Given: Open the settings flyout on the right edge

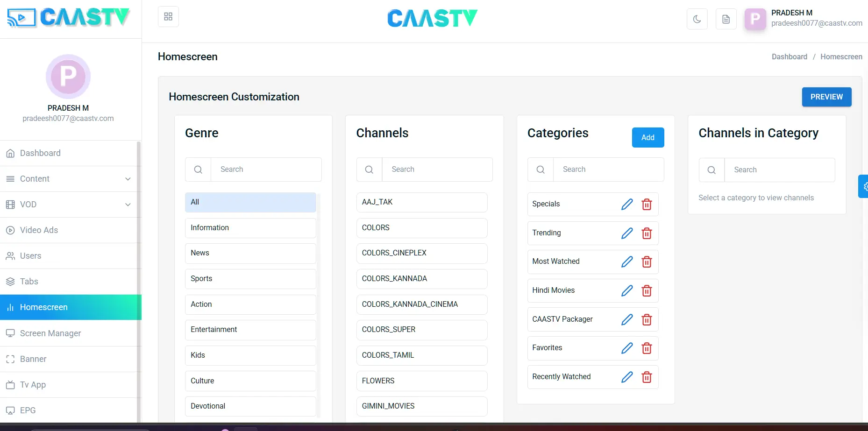Looking at the screenshot, I should tap(864, 186).
